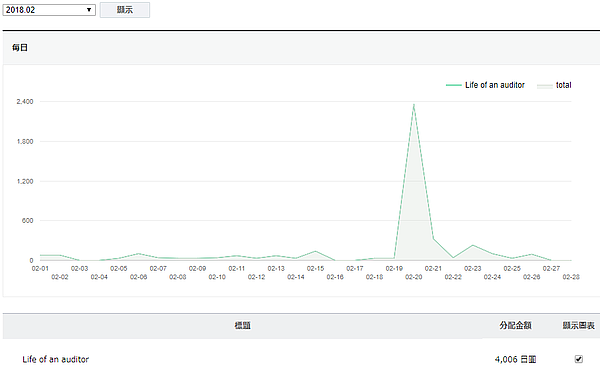Click the 4,006 日圓 amount cell
Image resolution: width=600 pixels, height=369 pixels.
pyautogui.click(x=515, y=359)
